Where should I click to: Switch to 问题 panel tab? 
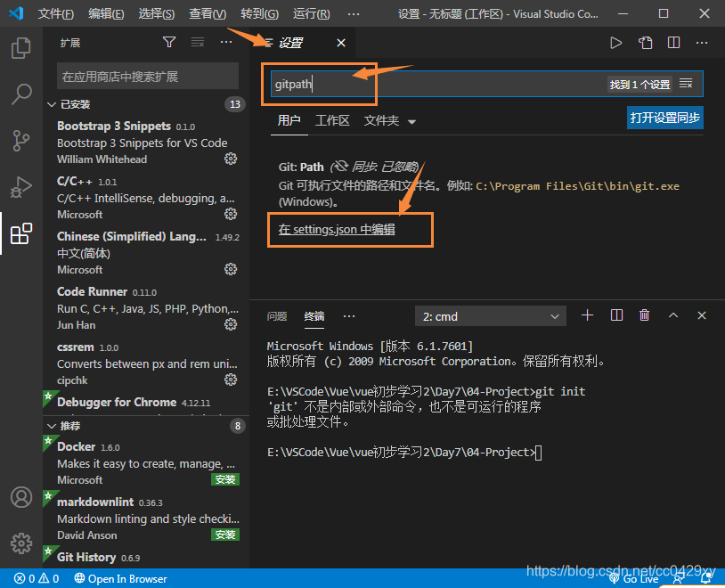pyautogui.click(x=277, y=316)
